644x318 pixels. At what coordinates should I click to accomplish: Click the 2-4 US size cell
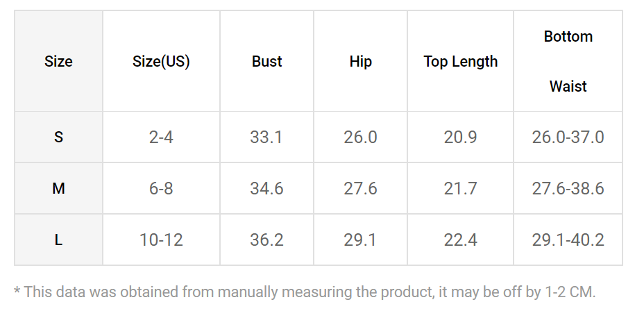[x=161, y=137]
